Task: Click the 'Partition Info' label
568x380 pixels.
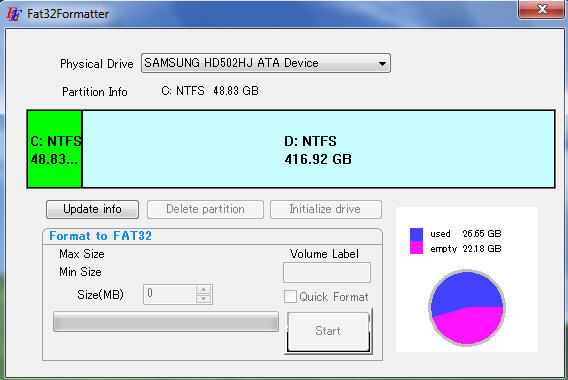Action: [95, 92]
